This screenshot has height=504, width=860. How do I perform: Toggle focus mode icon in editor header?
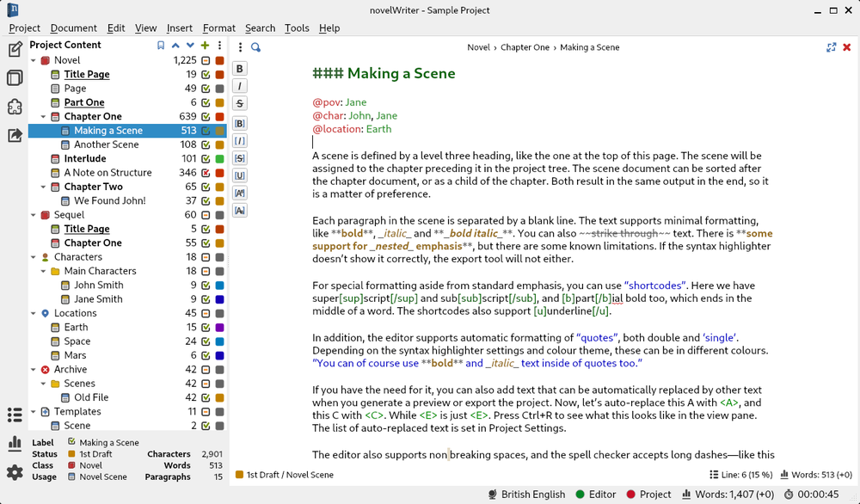(832, 47)
